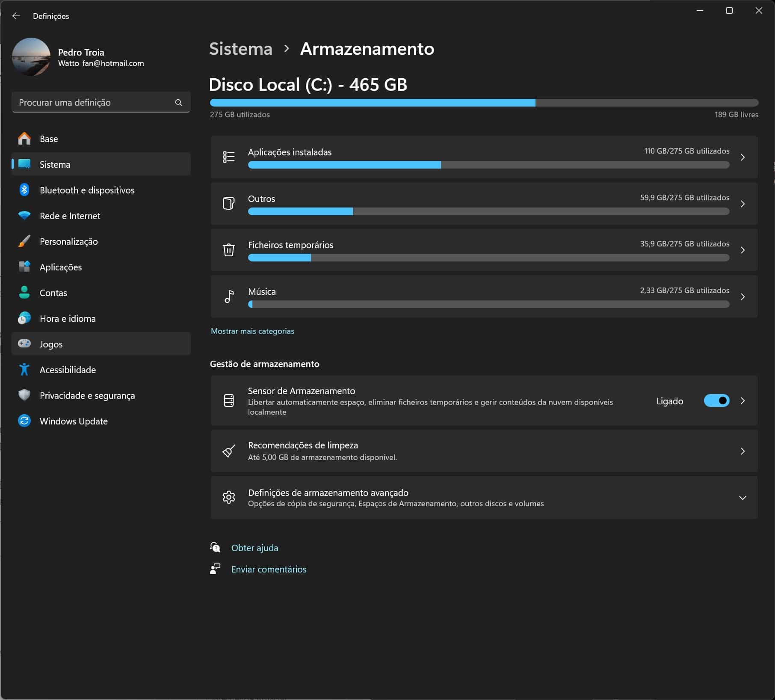
Task: Click the Disco Local C: usage bar
Action: coord(484,103)
